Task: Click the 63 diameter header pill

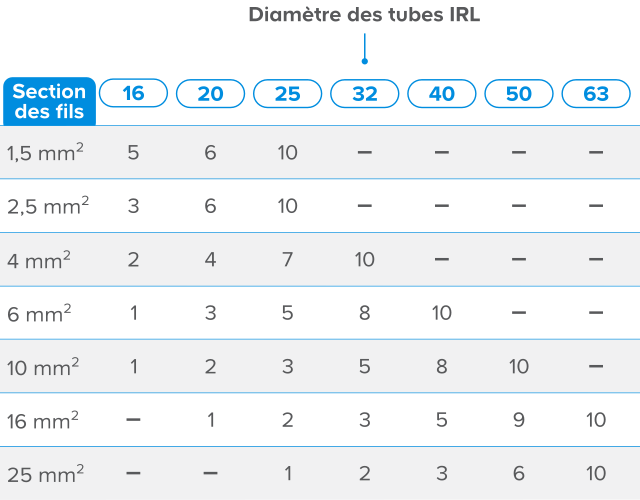Action: 596,94
